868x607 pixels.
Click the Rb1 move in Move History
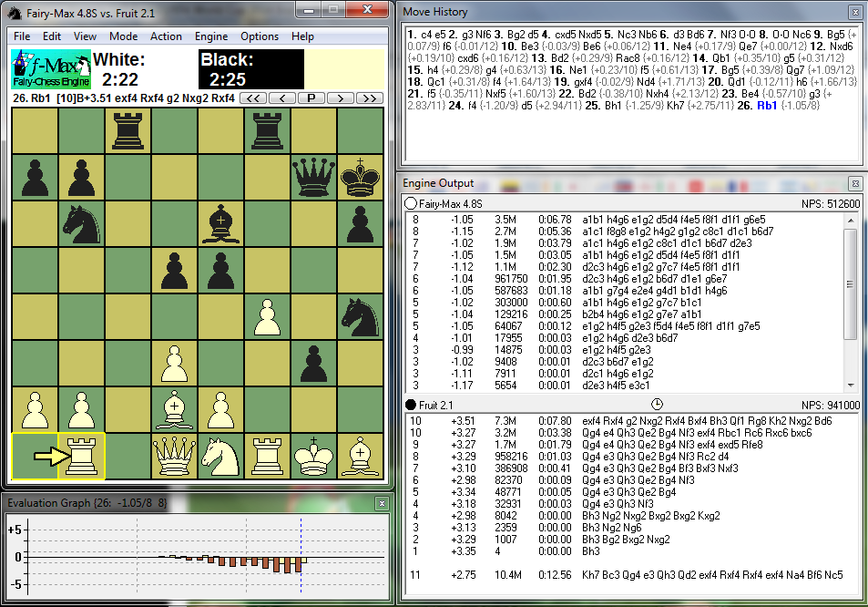(767, 105)
